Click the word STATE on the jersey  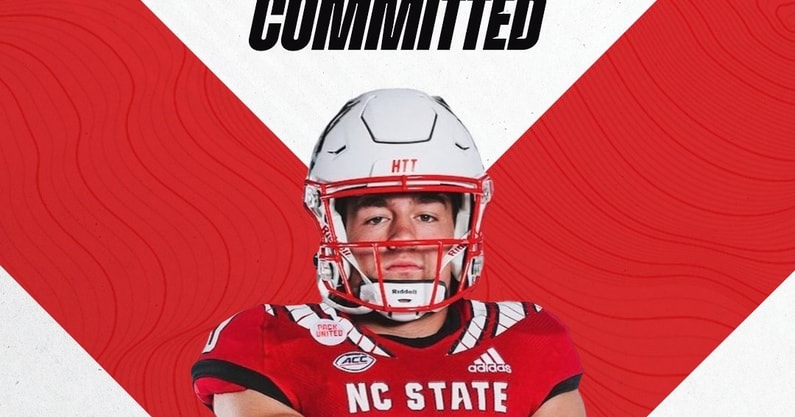(x=456, y=397)
